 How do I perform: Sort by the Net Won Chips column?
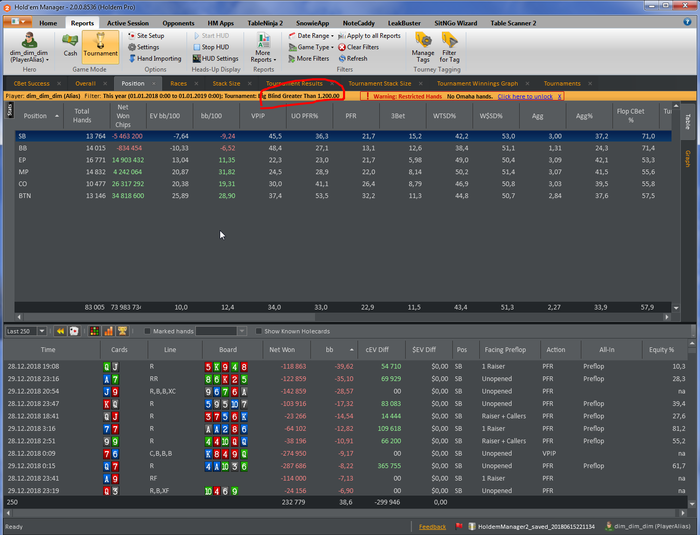(x=127, y=116)
